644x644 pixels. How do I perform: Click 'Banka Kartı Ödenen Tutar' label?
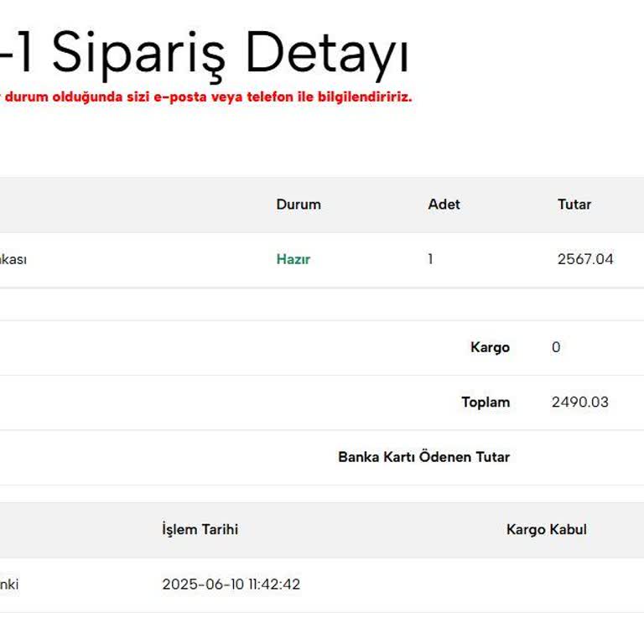tap(423, 457)
